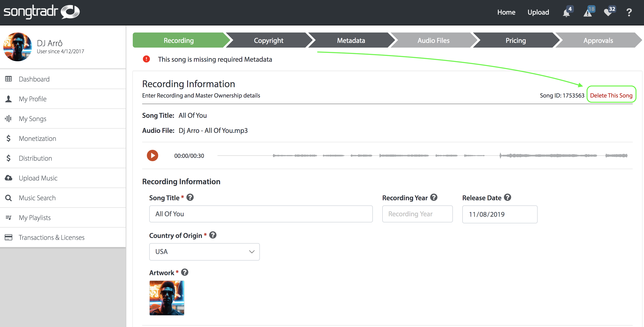Open Dashboard from the sidebar
The height and width of the screenshot is (327, 644).
click(63, 79)
